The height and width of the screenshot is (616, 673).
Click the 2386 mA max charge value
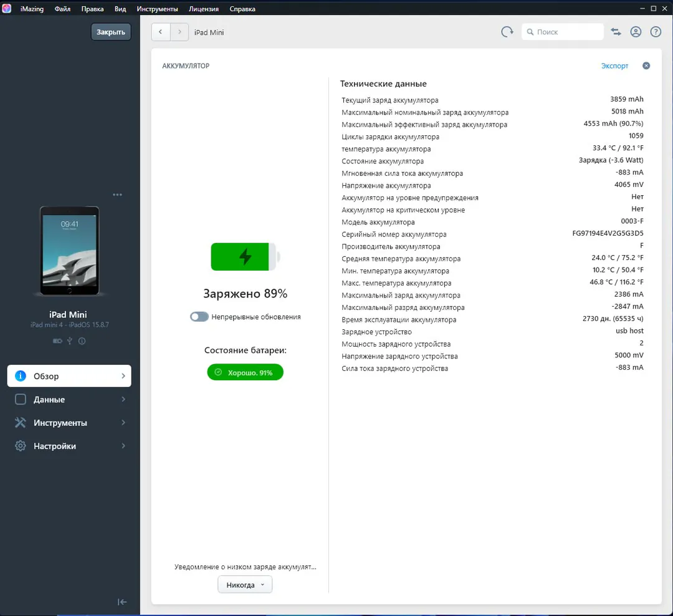coord(629,294)
